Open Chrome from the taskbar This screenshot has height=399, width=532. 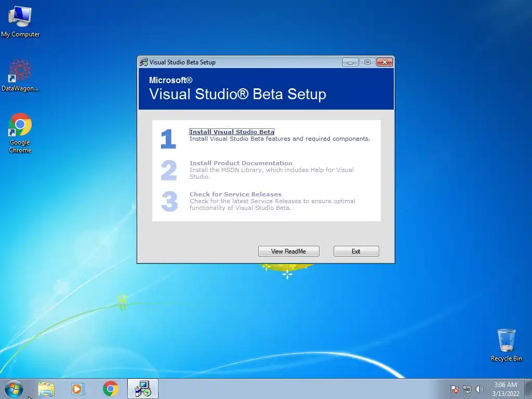click(110, 389)
